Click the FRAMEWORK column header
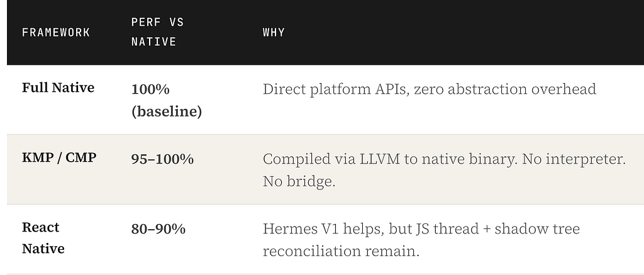 [x=56, y=32]
